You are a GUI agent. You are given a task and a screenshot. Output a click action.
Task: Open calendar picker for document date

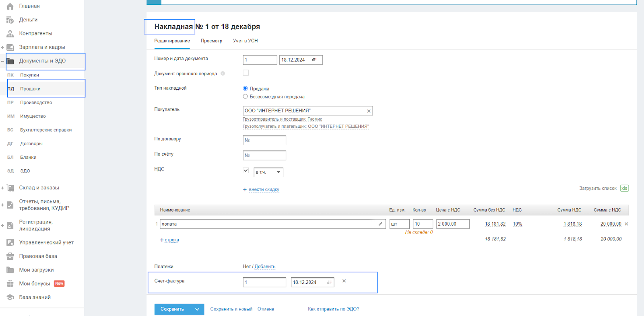[314, 60]
